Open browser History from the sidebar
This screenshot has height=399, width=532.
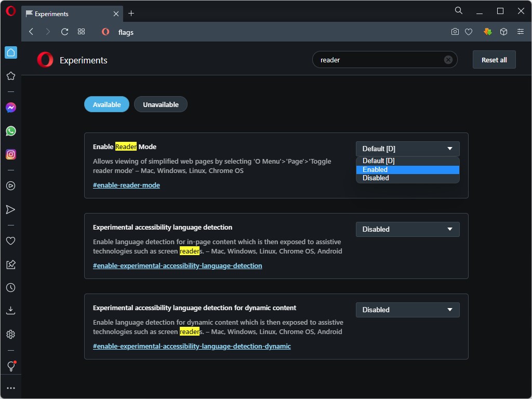click(x=10, y=287)
